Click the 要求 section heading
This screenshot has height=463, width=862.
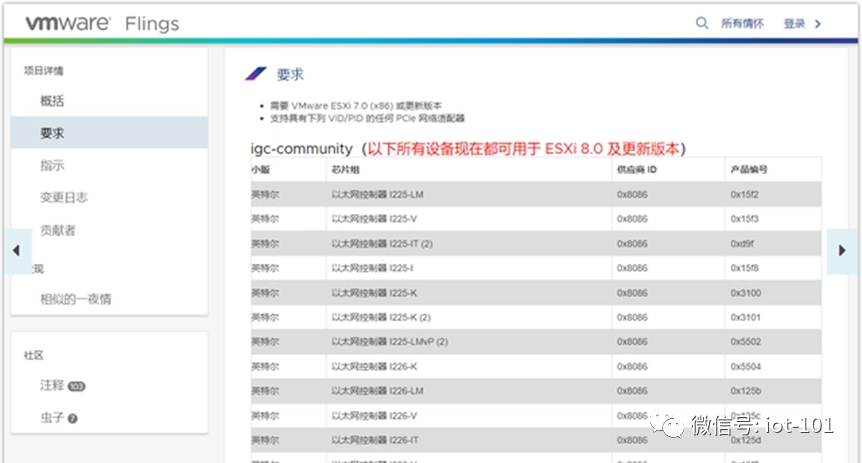tap(290, 74)
